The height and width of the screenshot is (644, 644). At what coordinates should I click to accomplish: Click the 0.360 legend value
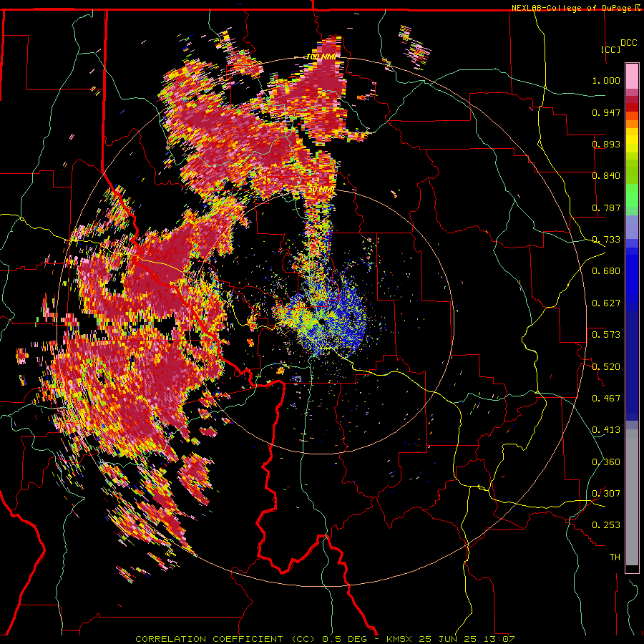[x=606, y=462]
